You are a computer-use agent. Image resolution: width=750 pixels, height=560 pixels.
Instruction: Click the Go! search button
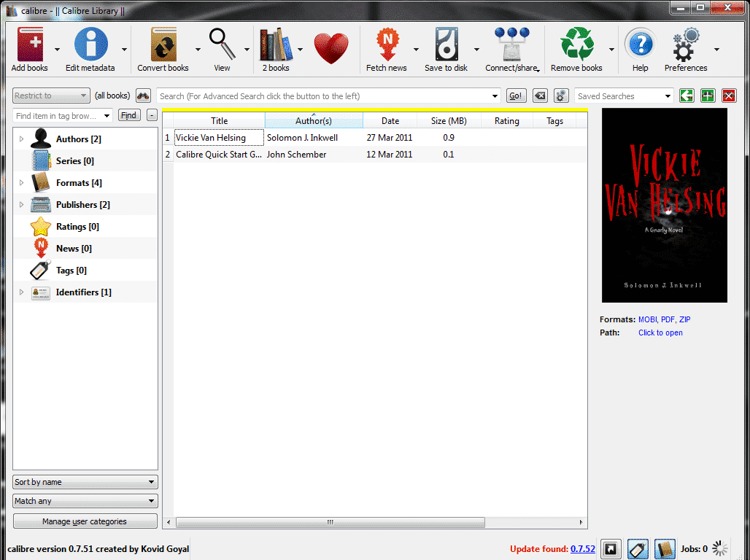tap(516, 96)
